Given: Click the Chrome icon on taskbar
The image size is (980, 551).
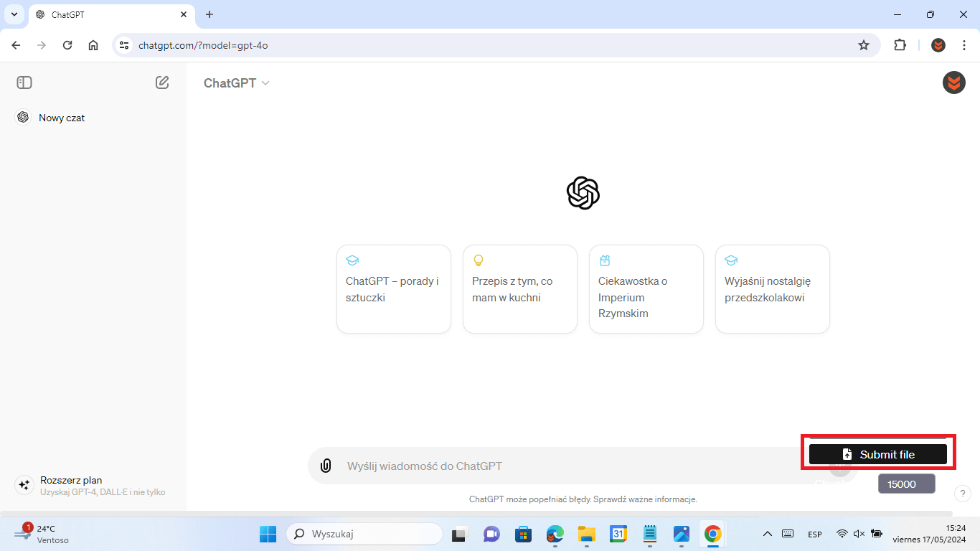Looking at the screenshot, I should tap(712, 534).
